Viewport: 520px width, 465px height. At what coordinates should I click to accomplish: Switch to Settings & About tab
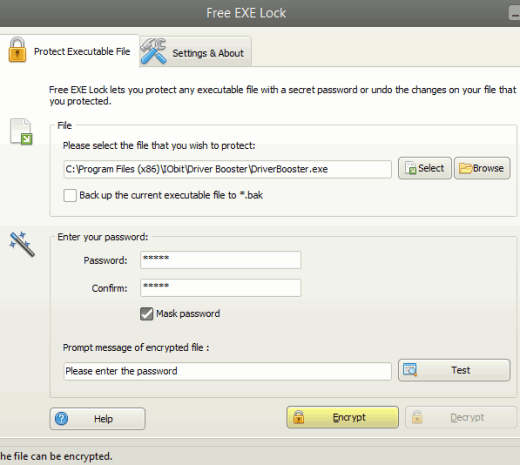(x=195, y=52)
